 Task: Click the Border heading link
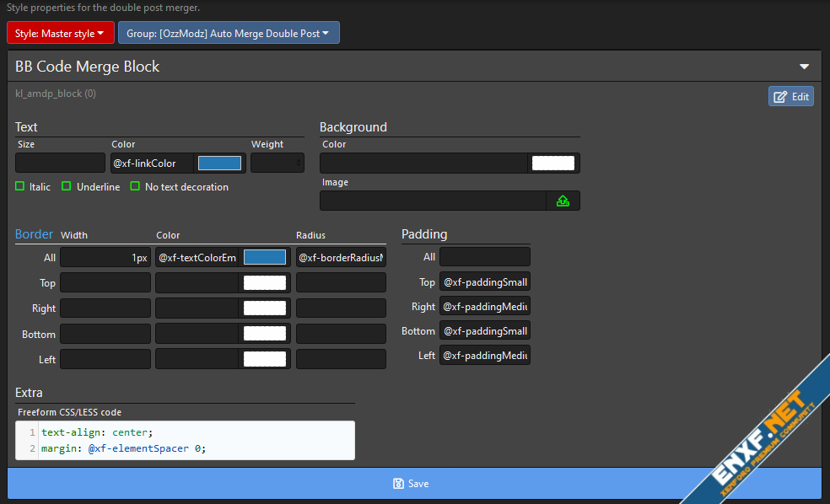(34, 234)
